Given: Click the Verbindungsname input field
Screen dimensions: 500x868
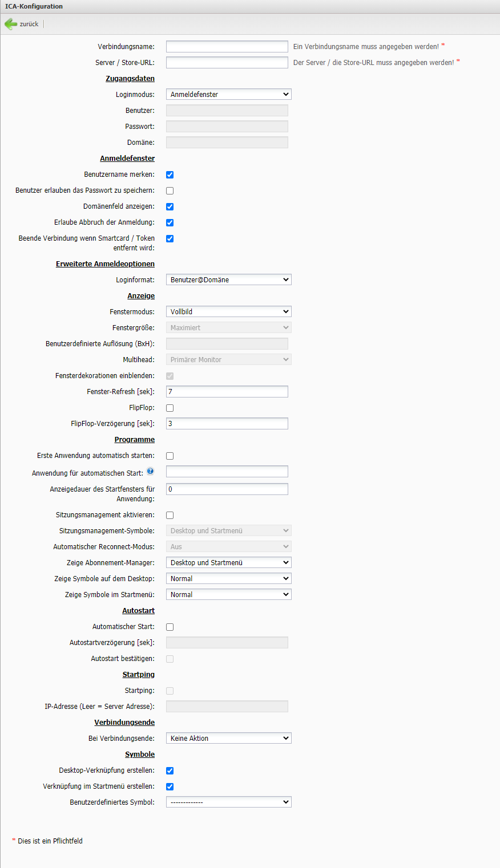Looking at the screenshot, I should [227, 46].
